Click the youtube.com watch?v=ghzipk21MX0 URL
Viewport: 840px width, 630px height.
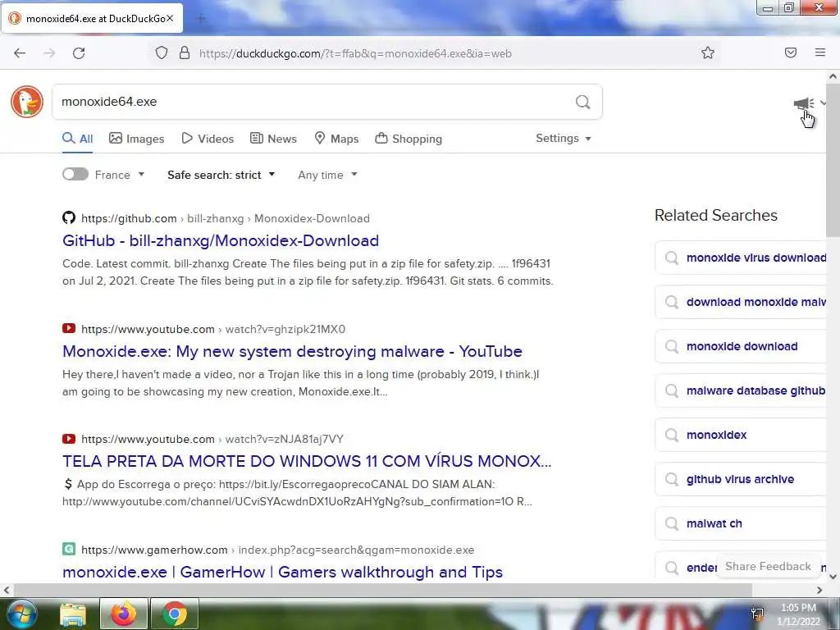pos(213,329)
